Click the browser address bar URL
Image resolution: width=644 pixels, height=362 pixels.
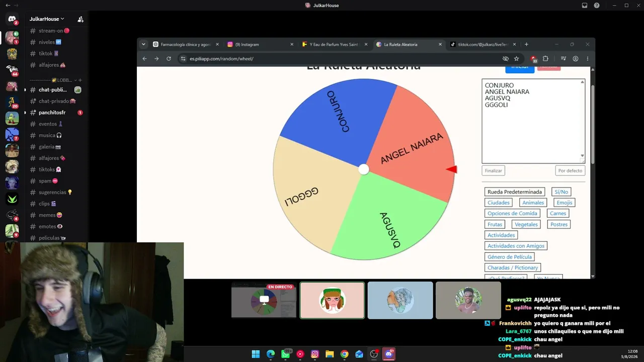coord(221,59)
